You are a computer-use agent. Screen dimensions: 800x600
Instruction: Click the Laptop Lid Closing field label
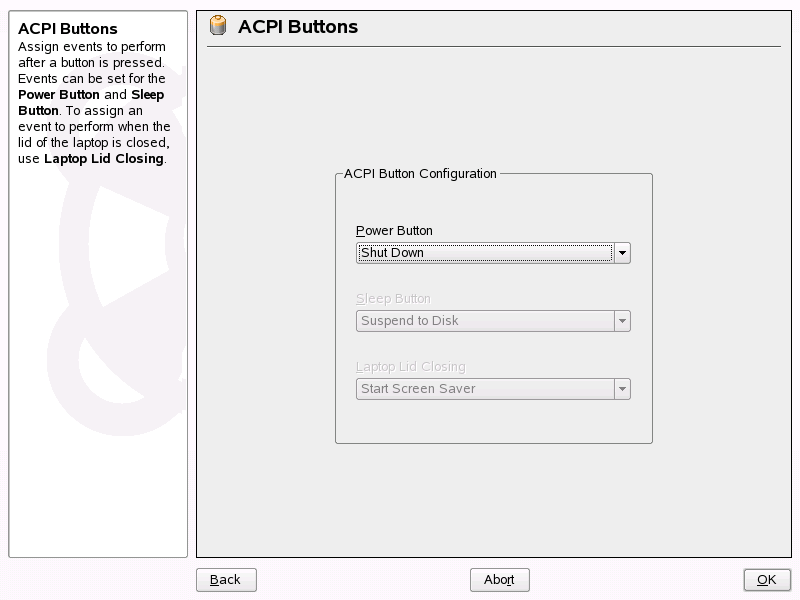(x=410, y=367)
